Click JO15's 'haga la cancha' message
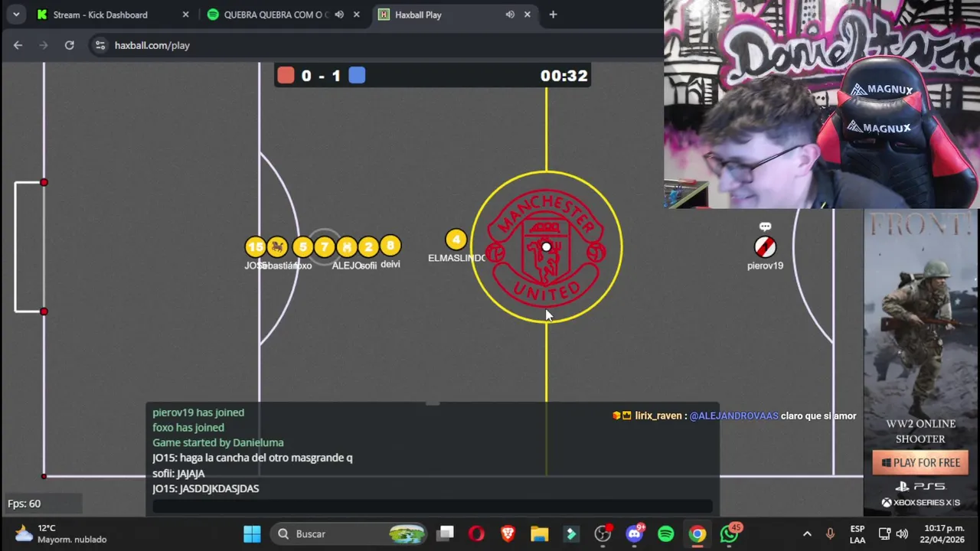The width and height of the screenshot is (980, 551). (x=253, y=458)
